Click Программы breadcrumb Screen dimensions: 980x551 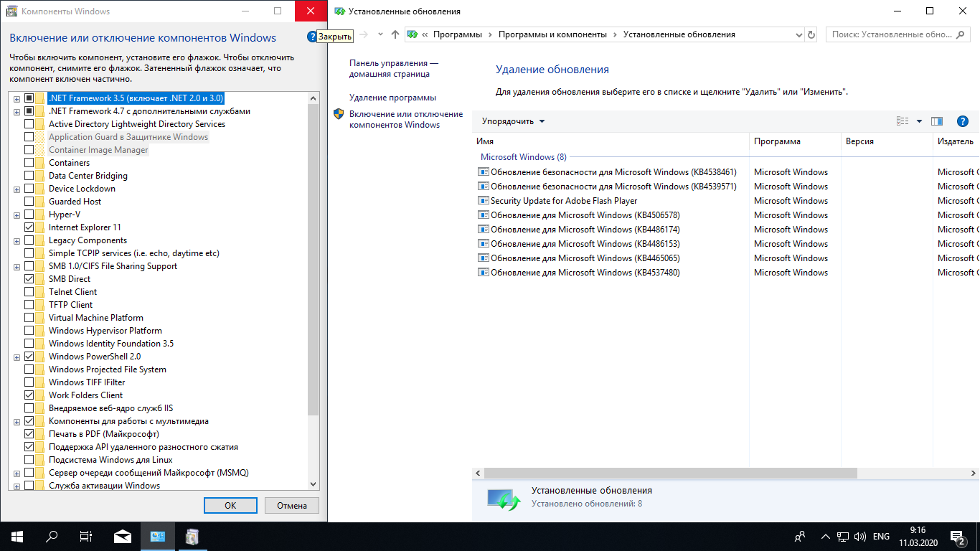coord(457,34)
